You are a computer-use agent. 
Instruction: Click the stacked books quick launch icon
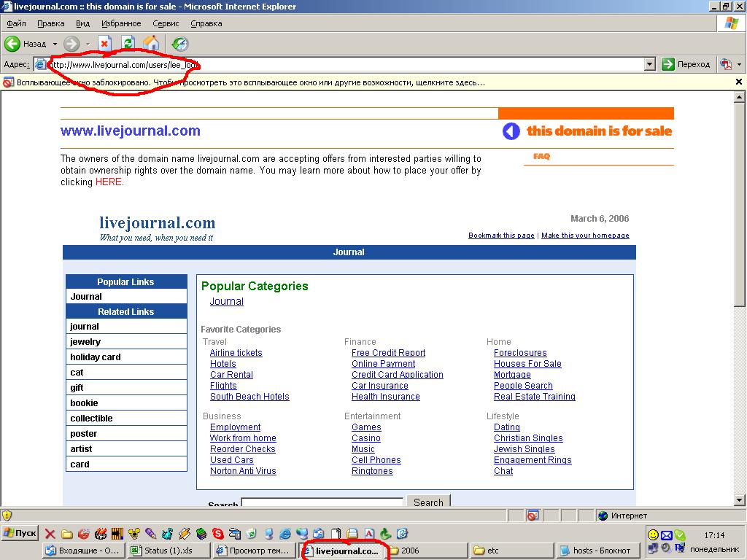[x=201, y=534]
